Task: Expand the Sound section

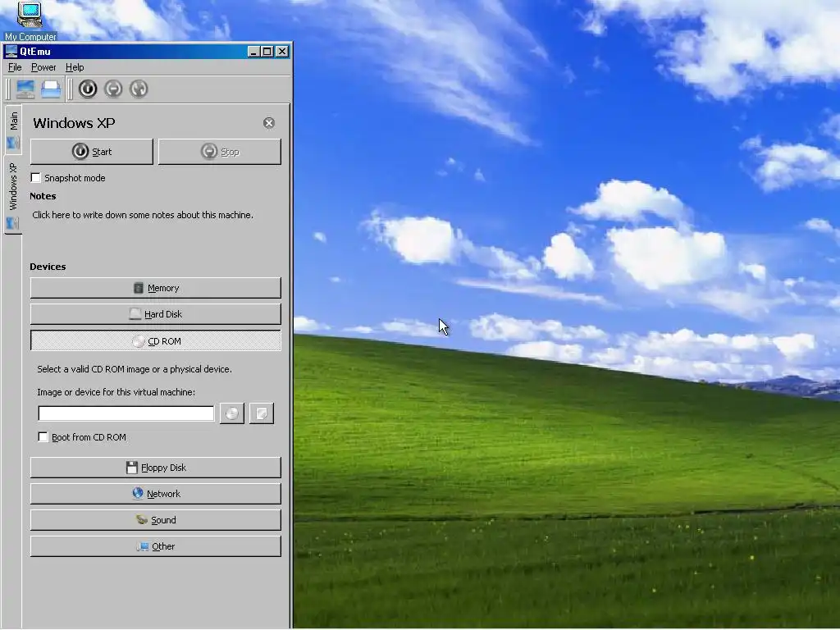Action: click(x=155, y=520)
